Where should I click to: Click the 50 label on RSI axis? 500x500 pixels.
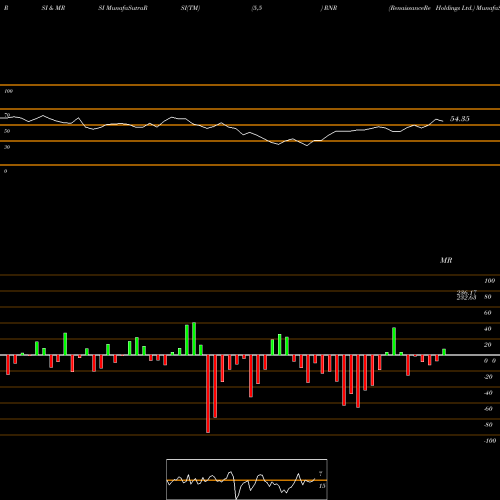7,131
